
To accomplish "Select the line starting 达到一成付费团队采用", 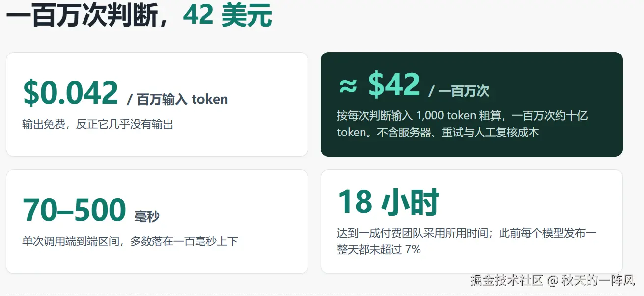I will coord(467,233).
